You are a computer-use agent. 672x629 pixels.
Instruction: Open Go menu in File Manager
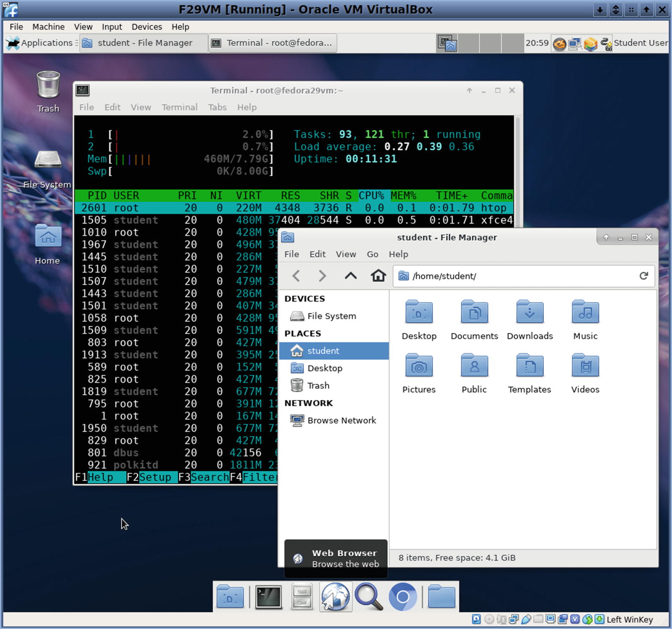click(x=372, y=254)
